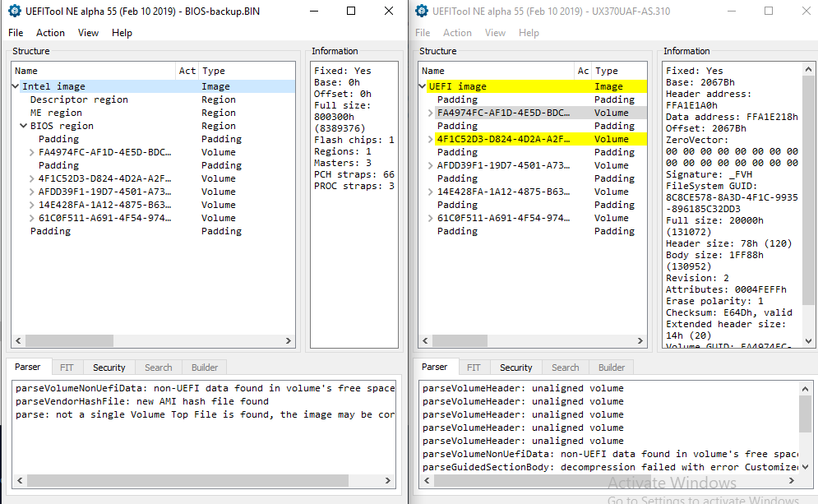Image resolution: width=818 pixels, height=504 pixels.
Task: Select the UEFI image row name
Action: (x=458, y=86)
